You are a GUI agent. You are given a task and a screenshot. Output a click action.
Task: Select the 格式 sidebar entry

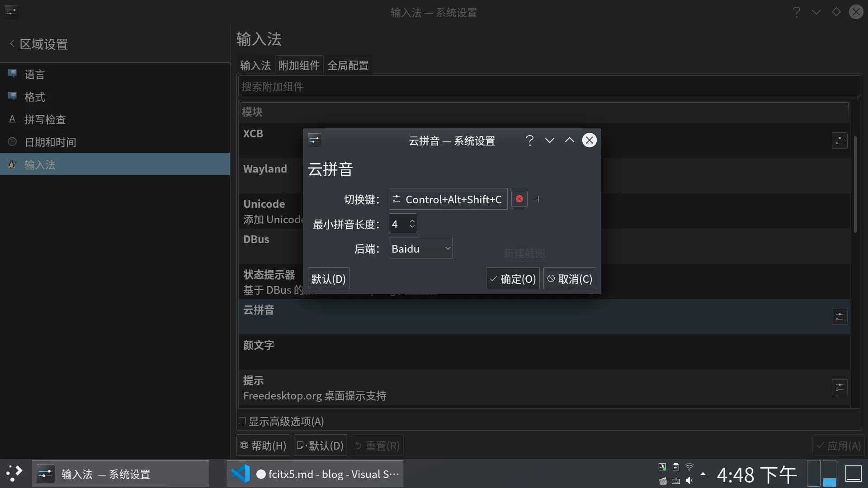pyautogui.click(x=115, y=97)
